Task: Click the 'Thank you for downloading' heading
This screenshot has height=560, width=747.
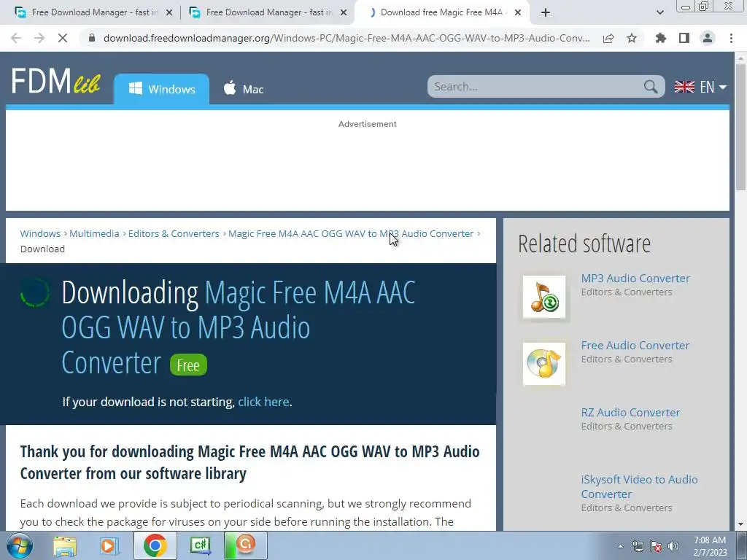Action: point(249,462)
